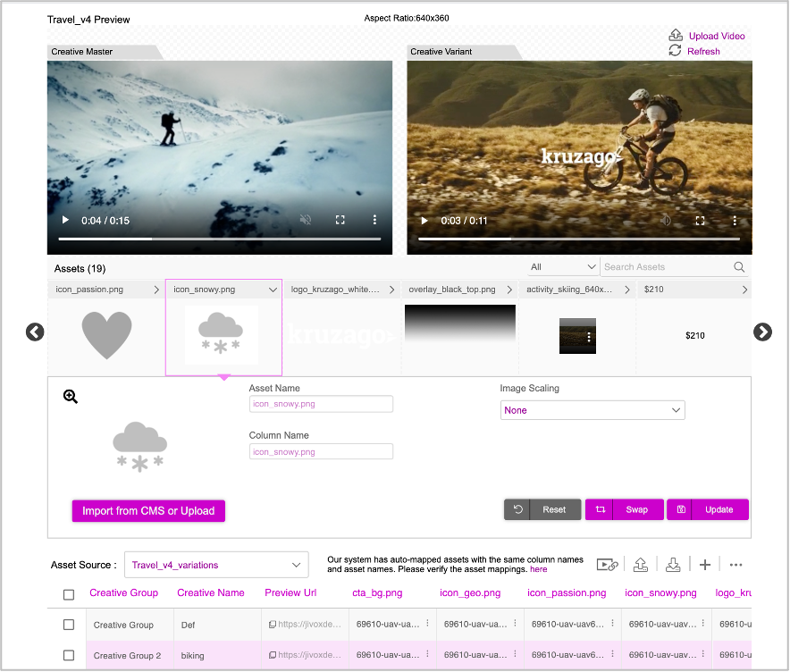The image size is (790, 672).
Task: Click the Refresh circular arrows icon
Action: [x=675, y=50]
